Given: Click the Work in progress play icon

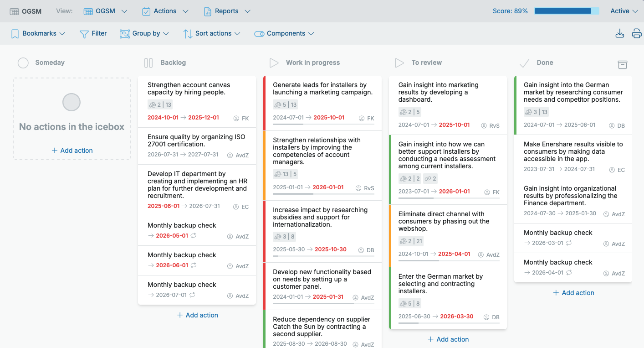Looking at the screenshot, I should tap(274, 63).
